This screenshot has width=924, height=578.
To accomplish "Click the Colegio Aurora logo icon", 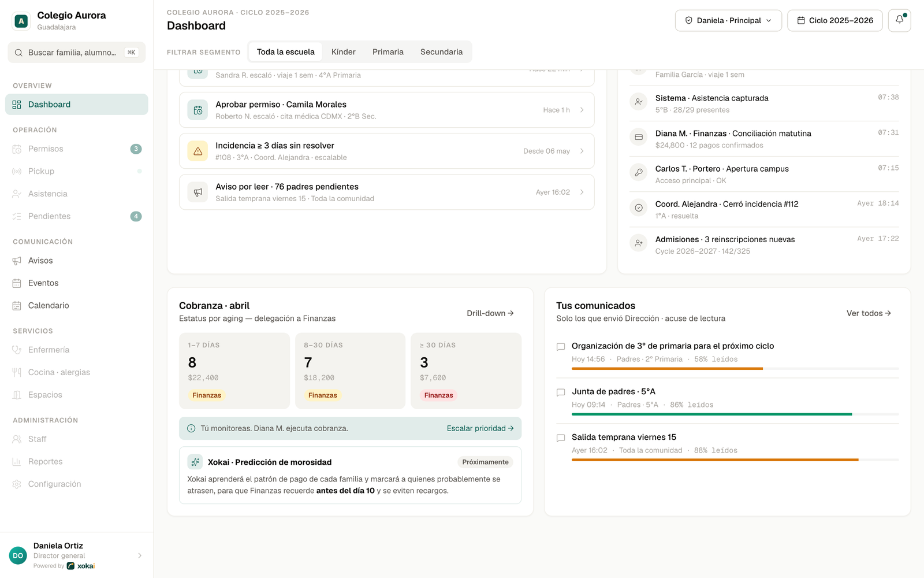I will point(21,21).
